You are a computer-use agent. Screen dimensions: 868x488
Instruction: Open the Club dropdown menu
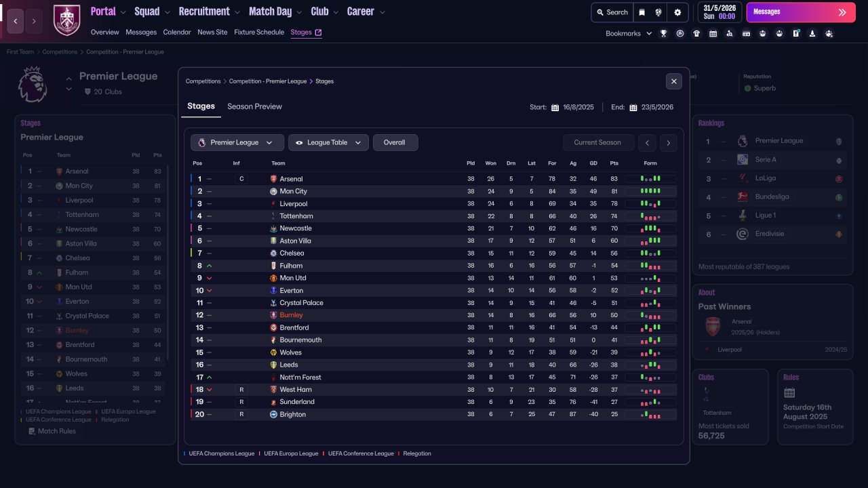pyautogui.click(x=325, y=12)
